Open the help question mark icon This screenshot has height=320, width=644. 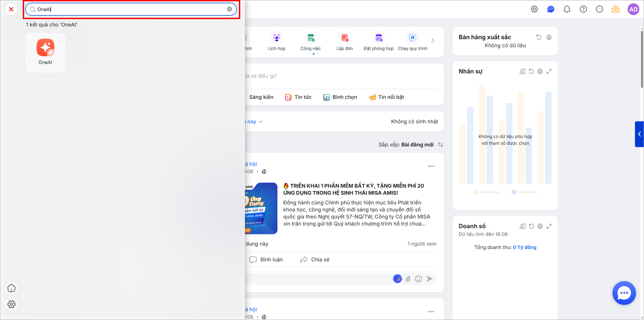[x=583, y=9]
